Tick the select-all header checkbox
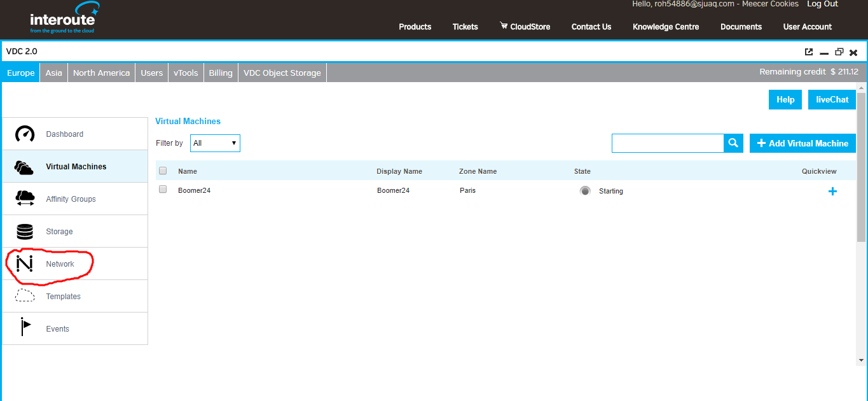The image size is (868, 401). pos(163,171)
